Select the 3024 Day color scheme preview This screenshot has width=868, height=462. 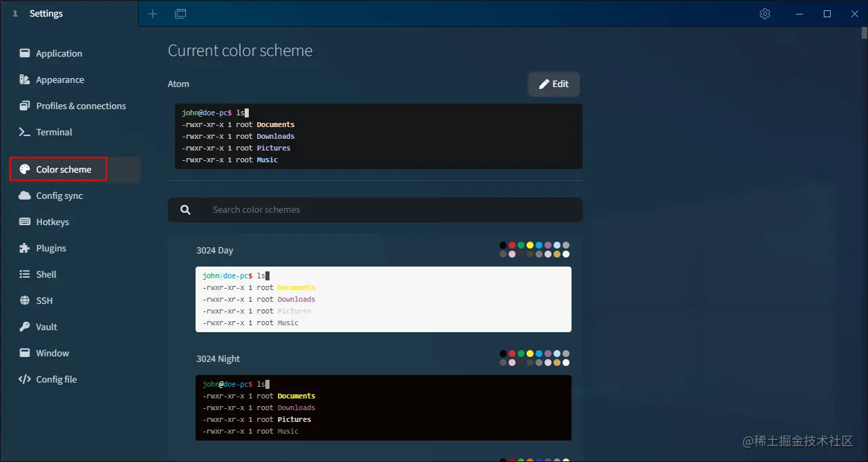pos(384,299)
